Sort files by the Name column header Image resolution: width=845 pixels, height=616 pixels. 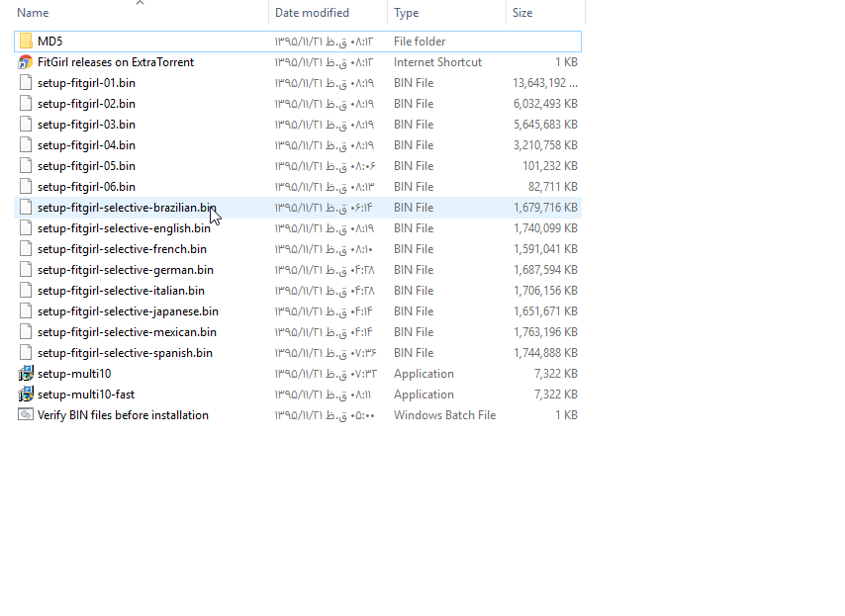(x=33, y=13)
